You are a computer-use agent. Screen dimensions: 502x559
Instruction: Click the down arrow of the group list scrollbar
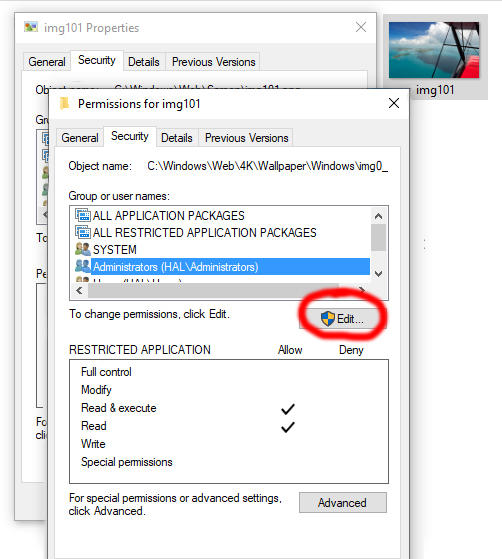tap(379, 274)
